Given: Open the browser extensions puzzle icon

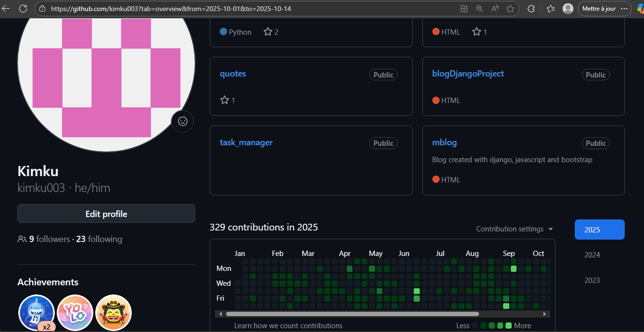Looking at the screenshot, I should [531, 9].
